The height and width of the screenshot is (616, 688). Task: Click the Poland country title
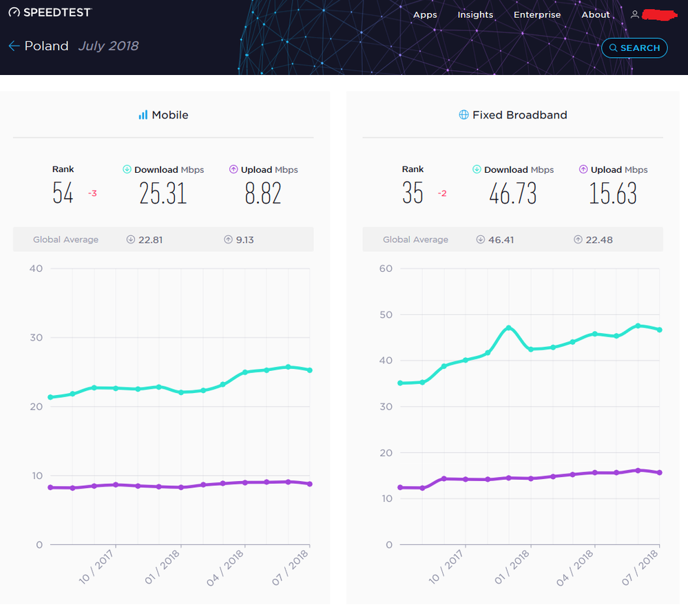pos(47,46)
